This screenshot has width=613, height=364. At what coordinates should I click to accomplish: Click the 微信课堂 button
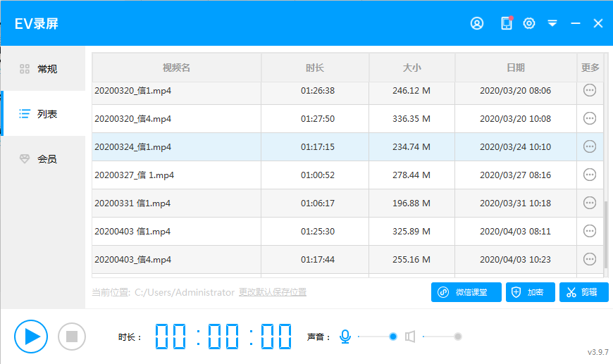pos(466,292)
